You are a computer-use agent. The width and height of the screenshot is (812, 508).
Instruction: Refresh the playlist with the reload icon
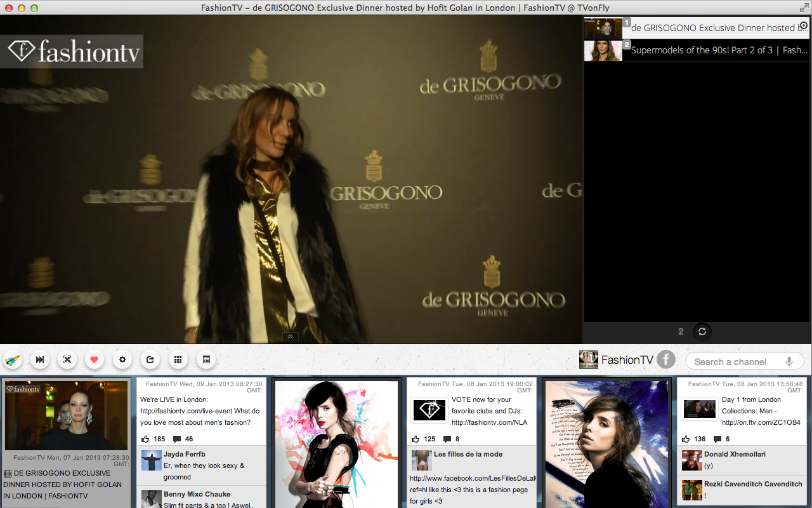(702, 331)
